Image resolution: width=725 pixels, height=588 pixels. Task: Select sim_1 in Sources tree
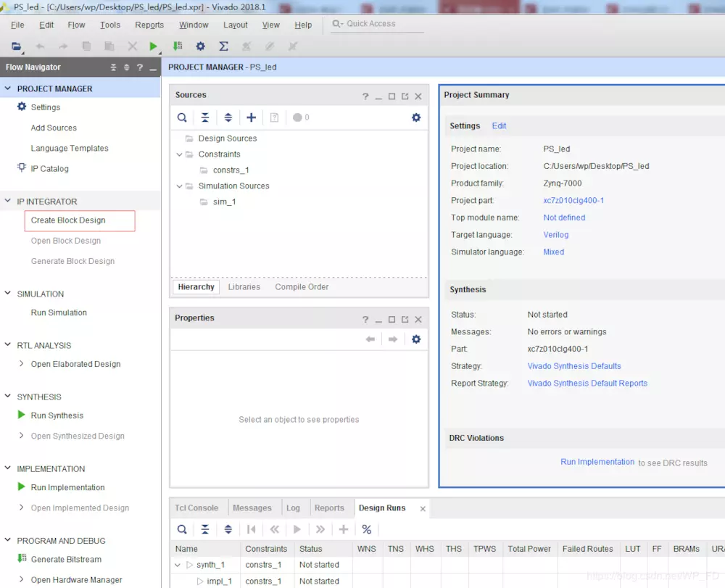pyautogui.click(x=224, y=202)
